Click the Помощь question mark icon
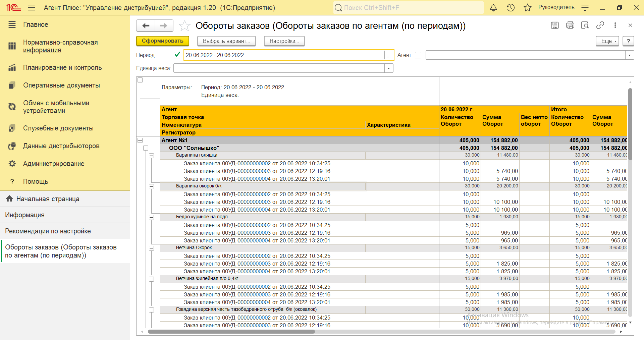The image size is (644, 340). coord(12,181)
